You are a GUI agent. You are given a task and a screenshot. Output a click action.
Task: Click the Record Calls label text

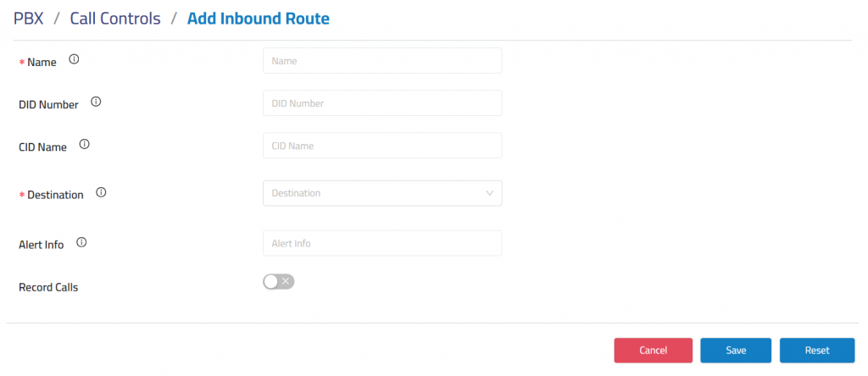point(48,287)
